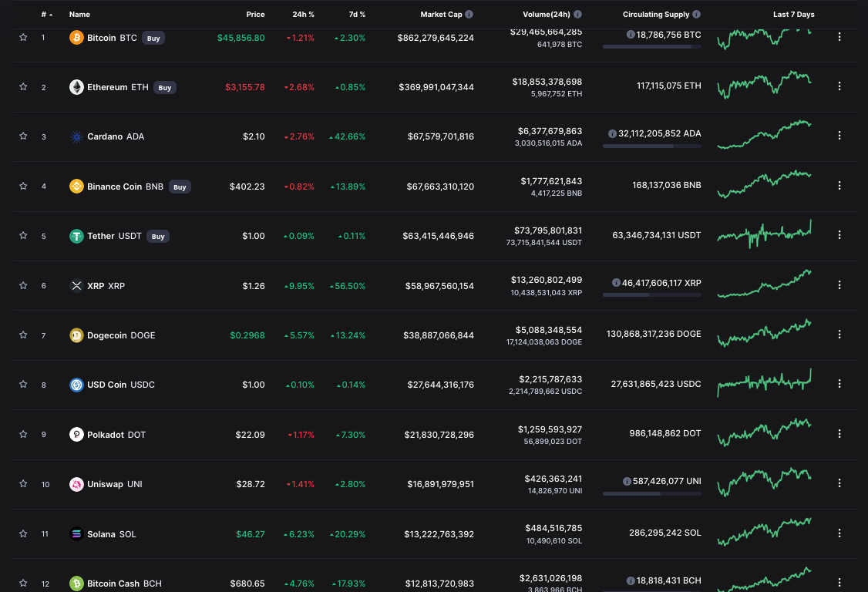Click info icon beside Uniswap circulating supply
The height and width of the screenshot is (592, 868).
coord(627,481)
